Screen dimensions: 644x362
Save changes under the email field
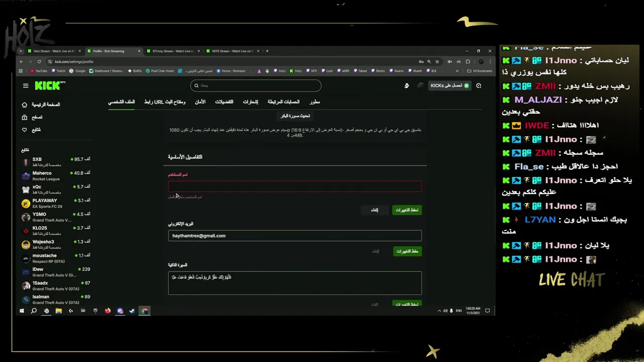pyautogui.click(x=408, y=251)
